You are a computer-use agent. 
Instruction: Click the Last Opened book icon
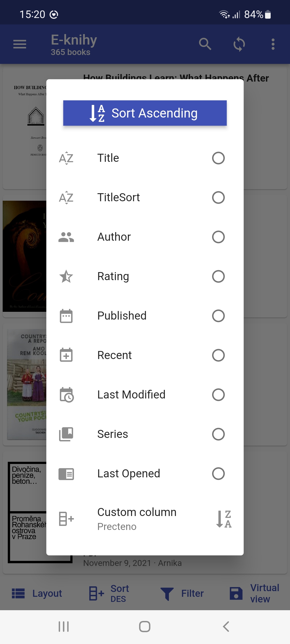click(66, 474)
